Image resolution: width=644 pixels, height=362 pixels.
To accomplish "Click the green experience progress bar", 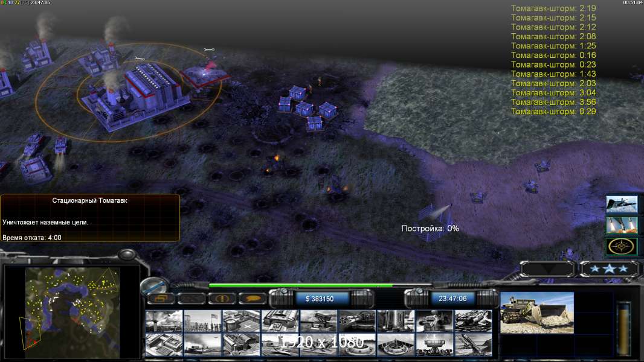I will (x=301, y=285).
